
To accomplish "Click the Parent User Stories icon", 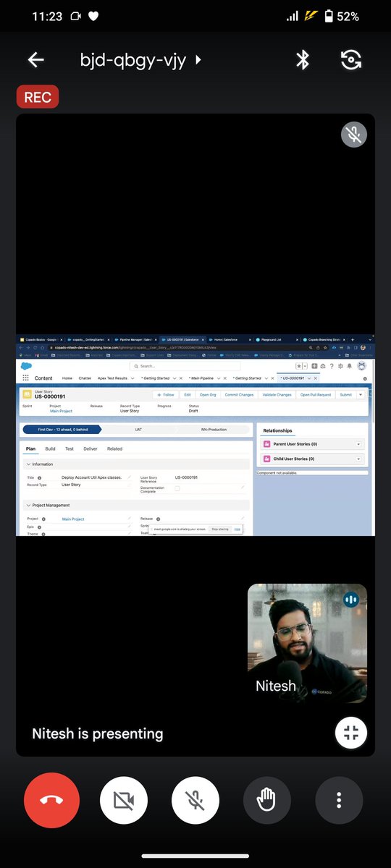I will [266, 444].
